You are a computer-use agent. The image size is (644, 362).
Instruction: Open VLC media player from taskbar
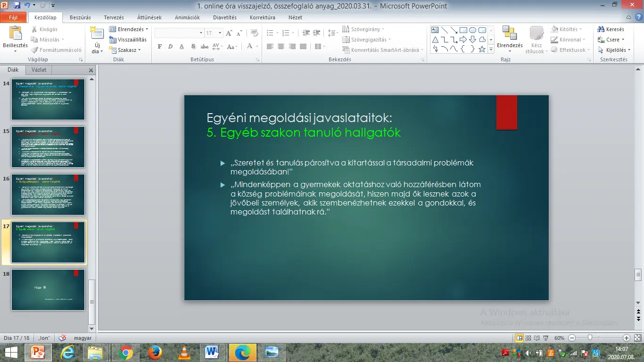coord(184,352)
